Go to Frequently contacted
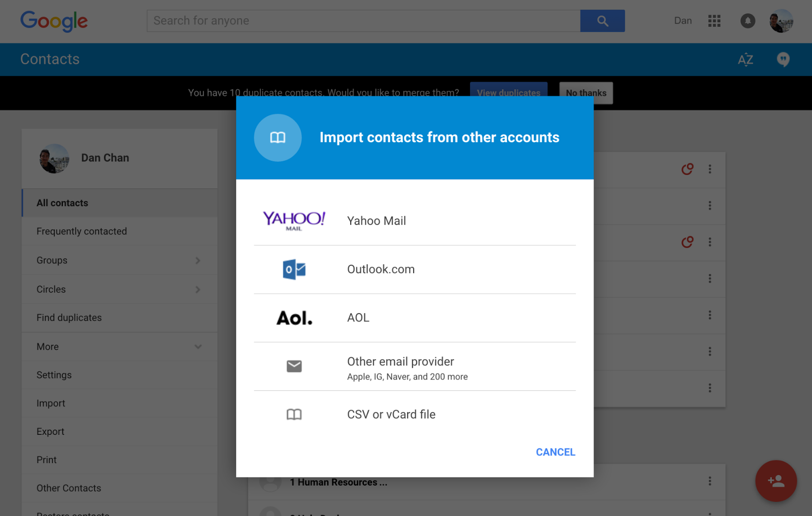812x516 pixels. [x=82, y=231]
